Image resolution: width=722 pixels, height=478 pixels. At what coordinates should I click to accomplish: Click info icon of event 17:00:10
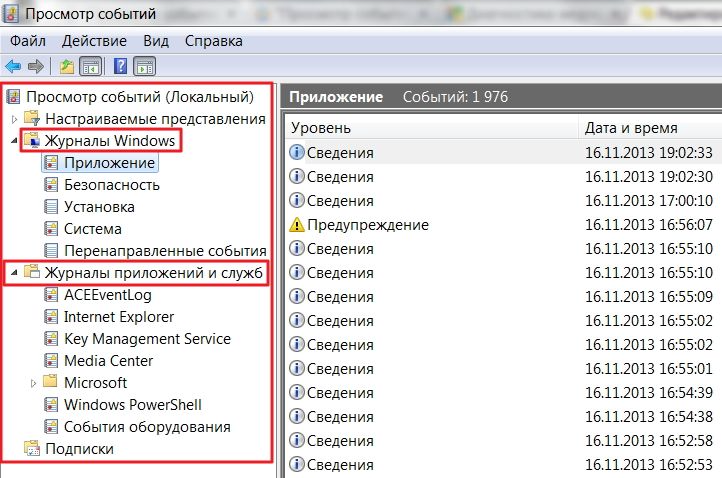coord(297,200)
